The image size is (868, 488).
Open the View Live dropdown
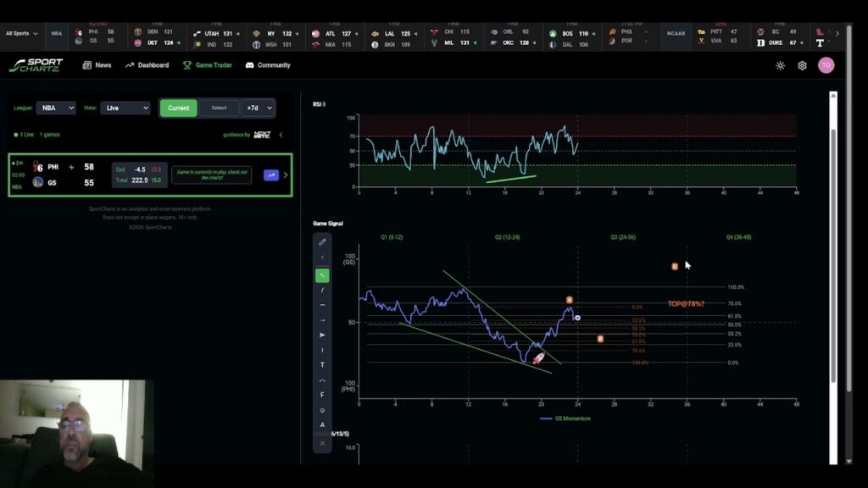(x=125, y=108)
